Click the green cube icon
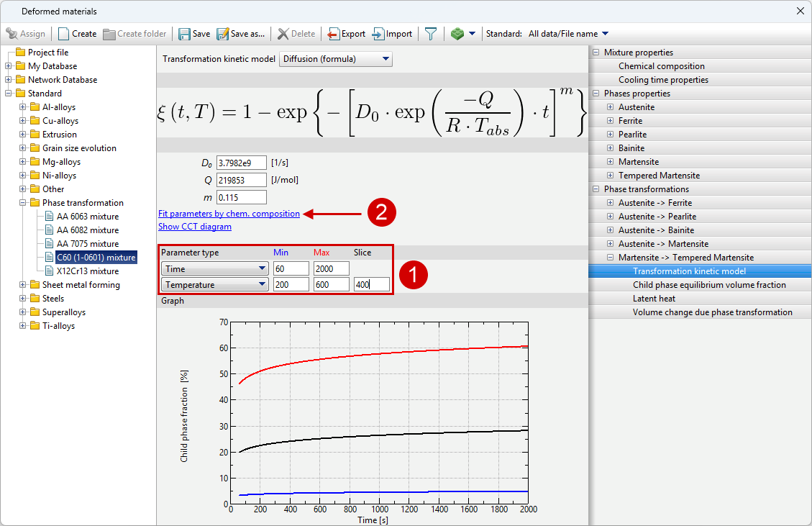This screenshot has height=526, width=812. click(x=457, y=34)
